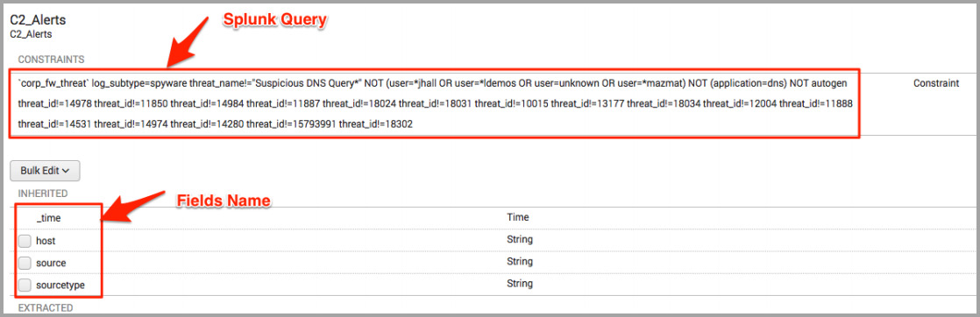This screenshot has width=980, height=317.
Task: Click the CONSTRAINTS section heading
Action: tap(51, 60)
